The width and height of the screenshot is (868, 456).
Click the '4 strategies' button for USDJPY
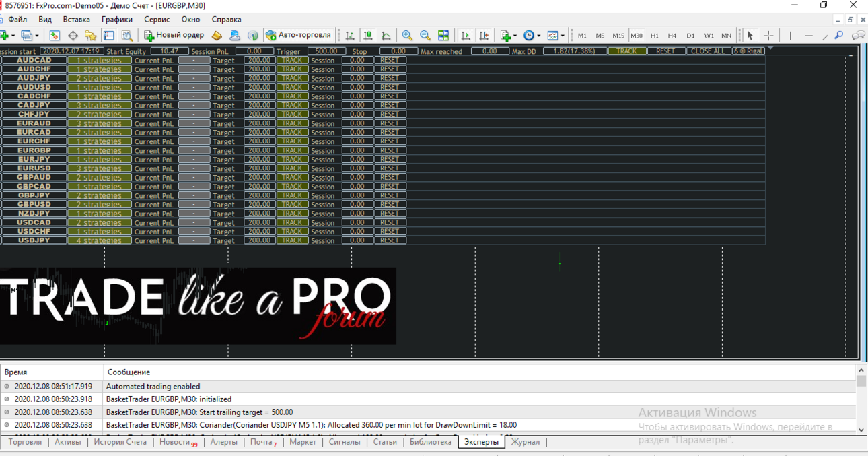99,240
